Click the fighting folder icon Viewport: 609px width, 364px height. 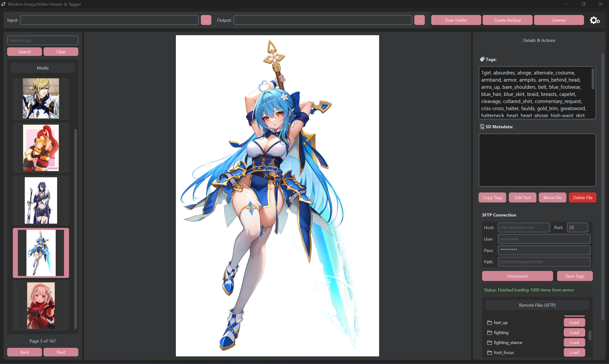tap(489, 333)
